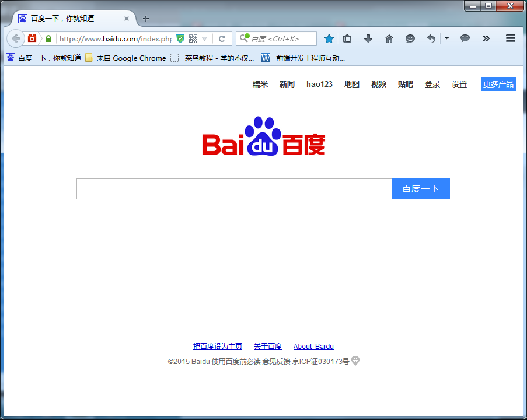Viewport: 527px width, 420px height.
Task: Open the hamburger main menu
Action: click(511, 38)
